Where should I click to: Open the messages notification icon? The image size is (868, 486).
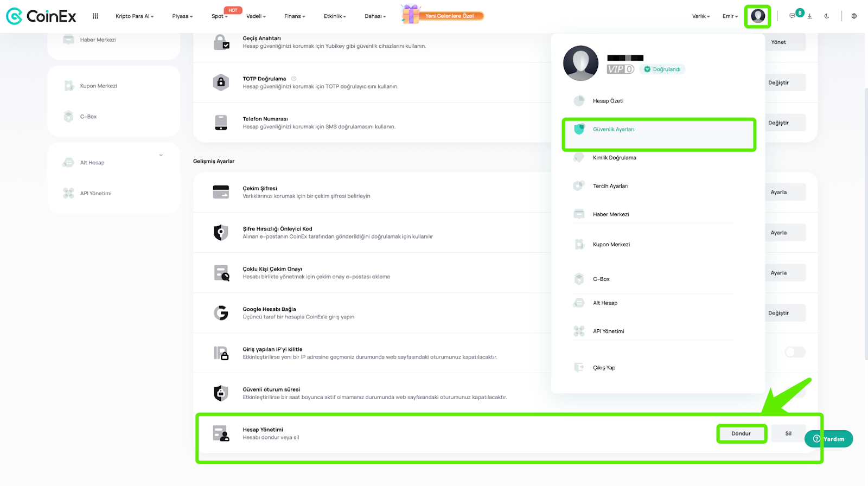(x=792, y=16)
